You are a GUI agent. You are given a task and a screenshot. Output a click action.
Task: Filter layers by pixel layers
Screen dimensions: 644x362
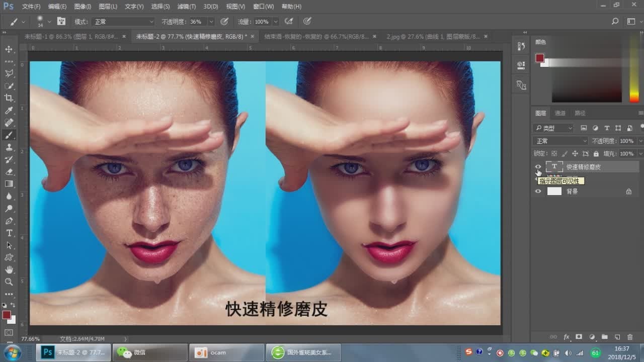[x=584, y=128]
